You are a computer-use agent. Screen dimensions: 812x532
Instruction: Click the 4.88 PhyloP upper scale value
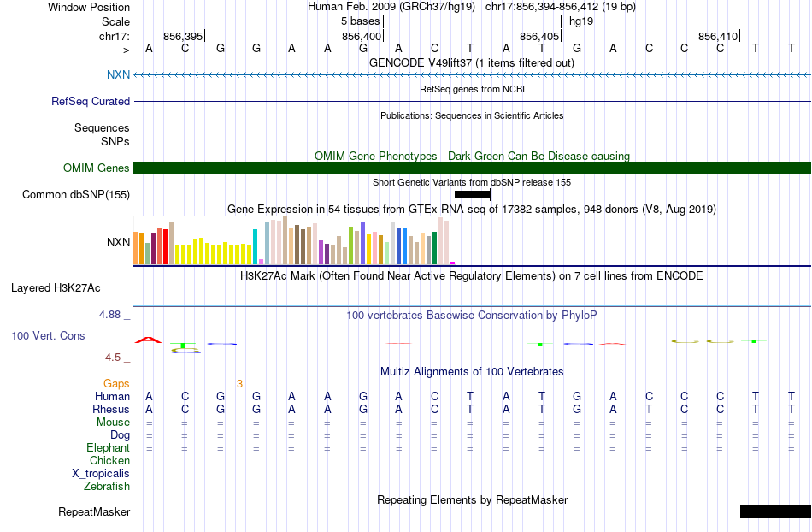point(109,315)
